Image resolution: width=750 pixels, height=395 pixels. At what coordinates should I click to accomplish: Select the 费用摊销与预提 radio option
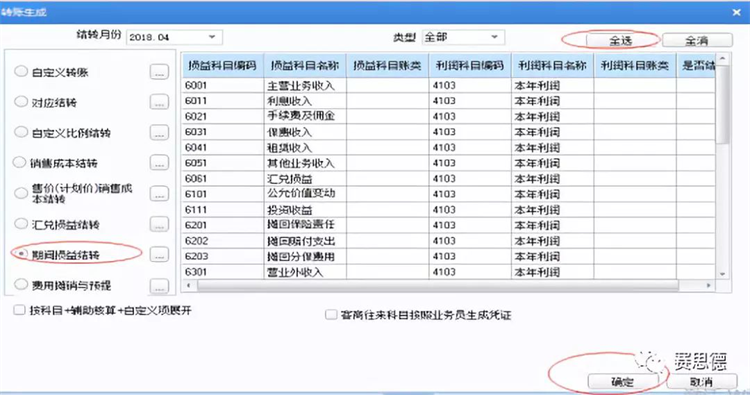point(21,285)
